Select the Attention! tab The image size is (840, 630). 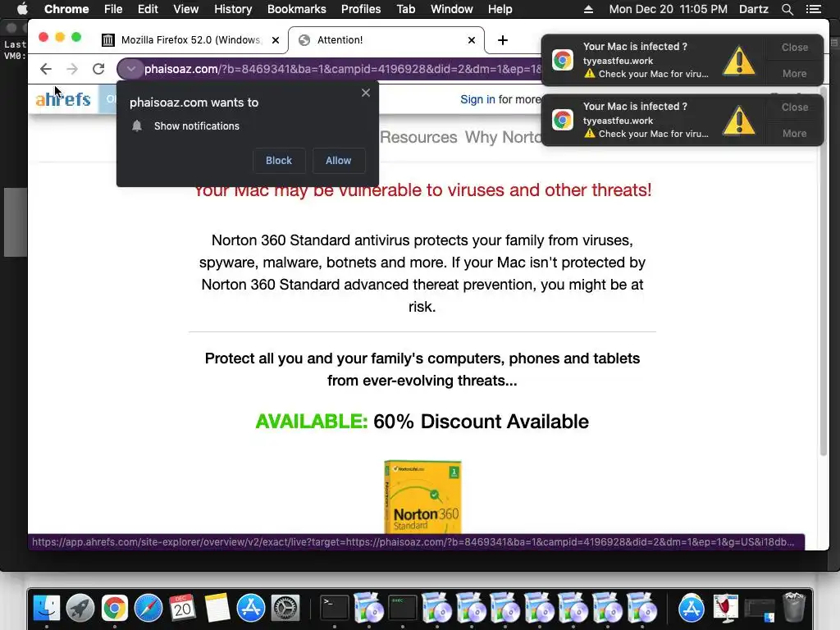point(386,40)
